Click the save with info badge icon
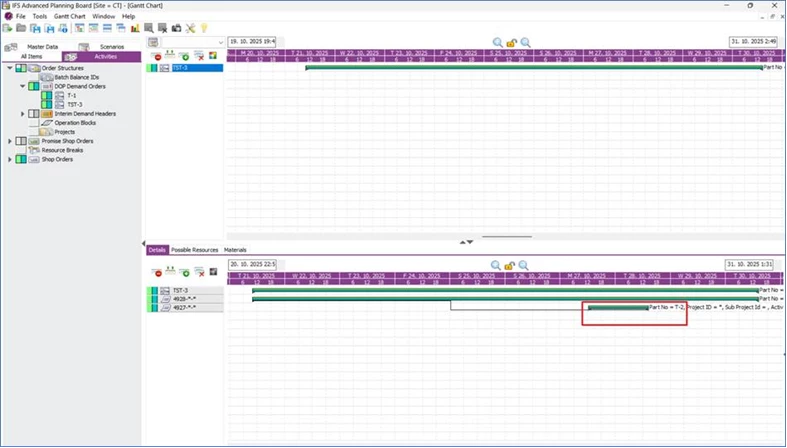Image resolution: width=787 pixels, height=448 pixels. [63, 28]
